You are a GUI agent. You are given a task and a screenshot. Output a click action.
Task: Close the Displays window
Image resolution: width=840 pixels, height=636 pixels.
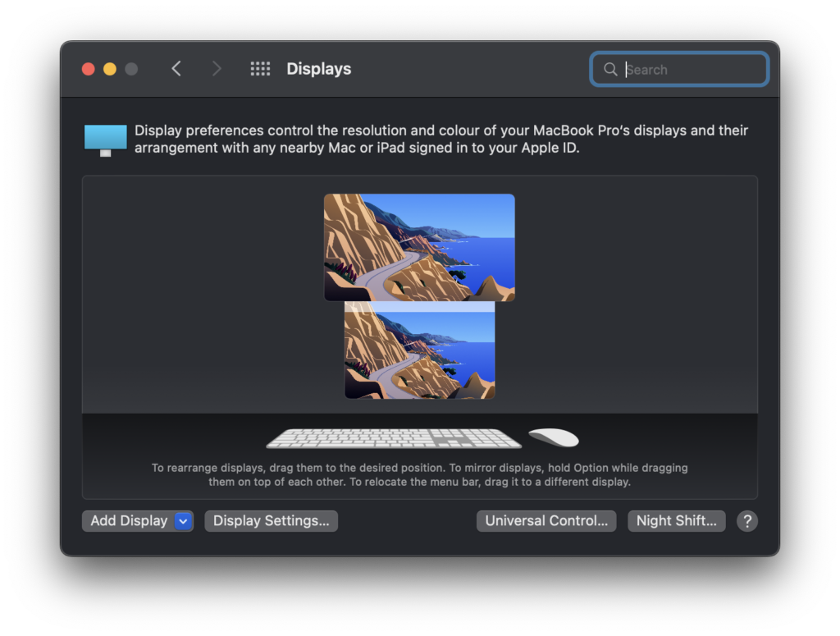pos(89,69)
